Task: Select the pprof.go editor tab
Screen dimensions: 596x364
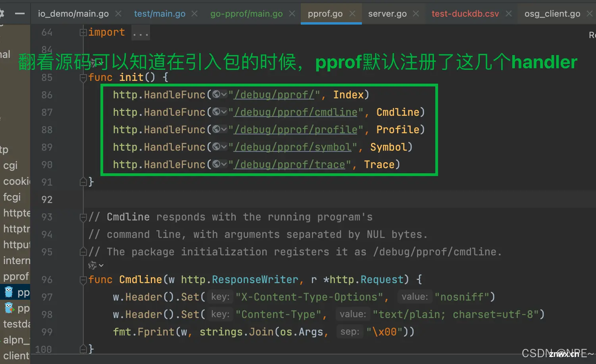Action: click(x=325, y=14)
